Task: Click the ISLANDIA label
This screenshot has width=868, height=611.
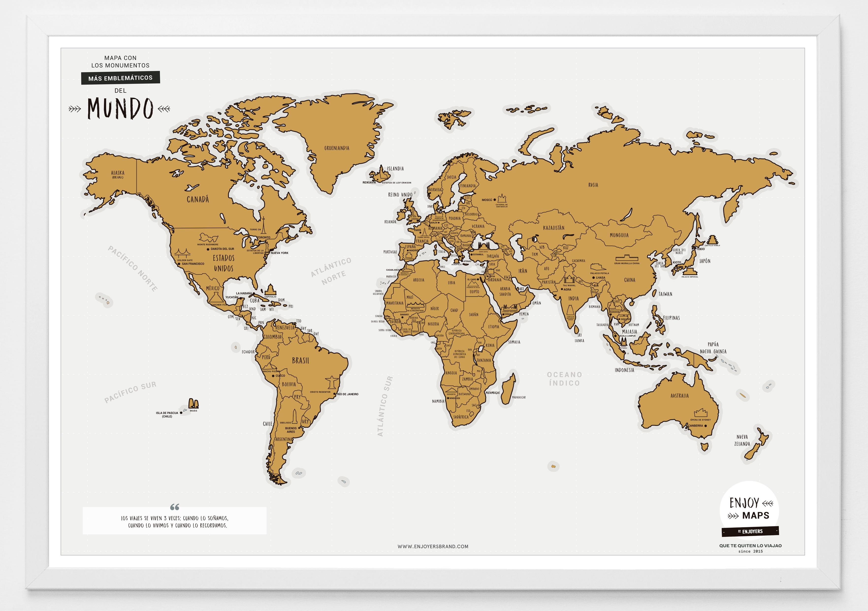Action: click(x=395, y=168)
